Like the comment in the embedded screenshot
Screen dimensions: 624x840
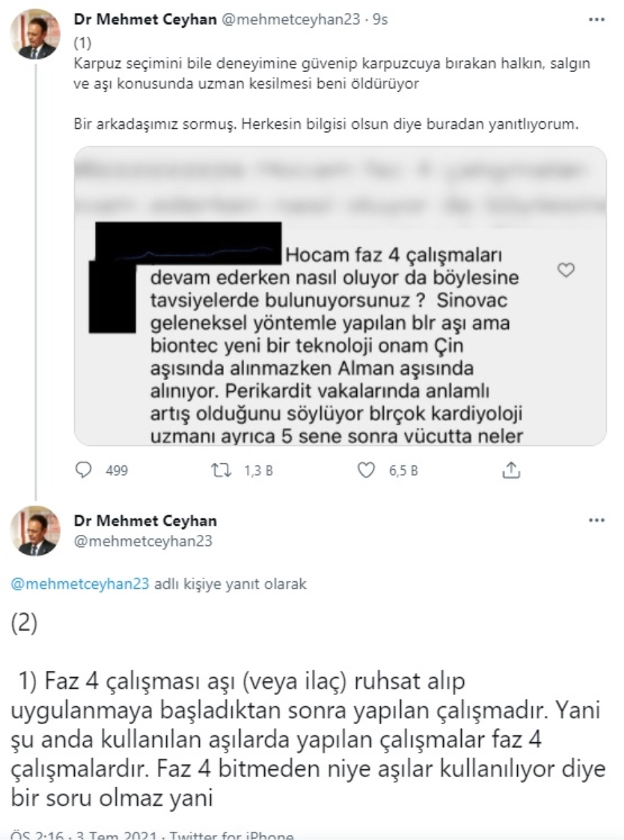566,271
